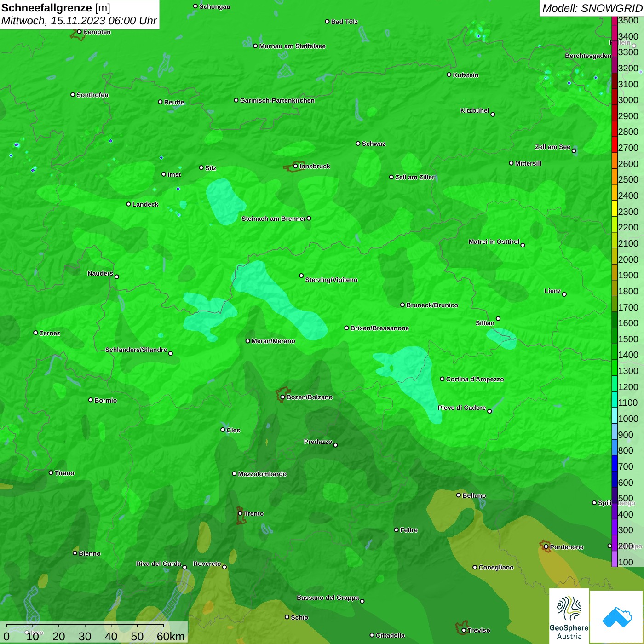Pick the Meran/Merano marker dot
This screenshot has height=644, width=644.
coord(248,341)
